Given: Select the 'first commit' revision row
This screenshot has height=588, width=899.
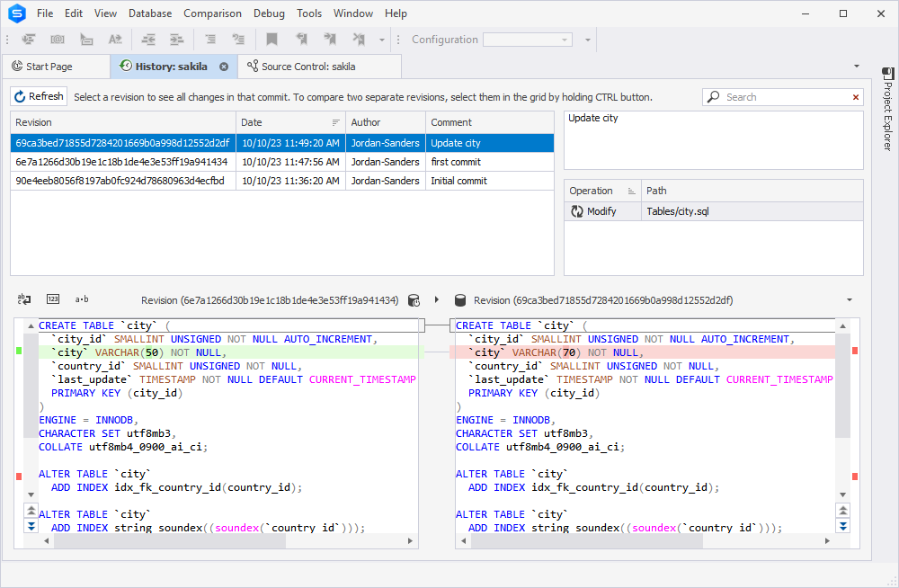Looking at the screenshot, I should pyautogui.click(x=282, y=162).
